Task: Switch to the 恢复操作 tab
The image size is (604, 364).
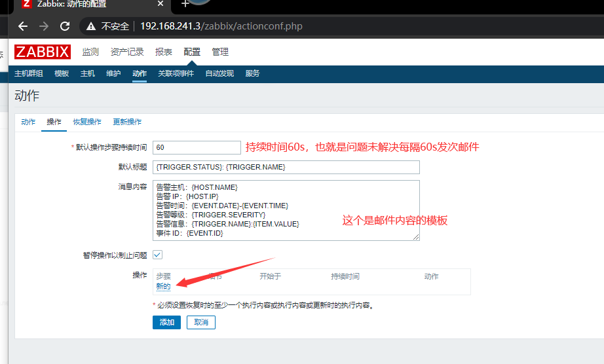Action: [87, 122]
